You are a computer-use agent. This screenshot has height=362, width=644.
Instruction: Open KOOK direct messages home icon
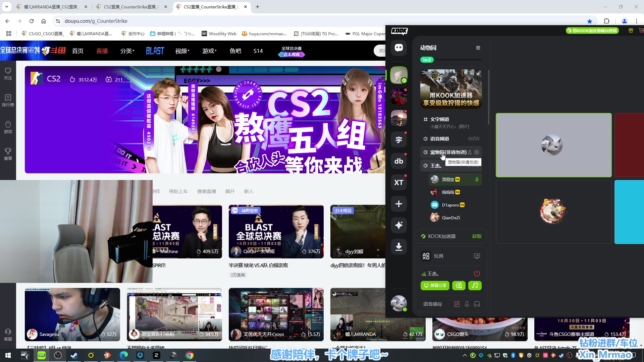click(x=399, y=48)
